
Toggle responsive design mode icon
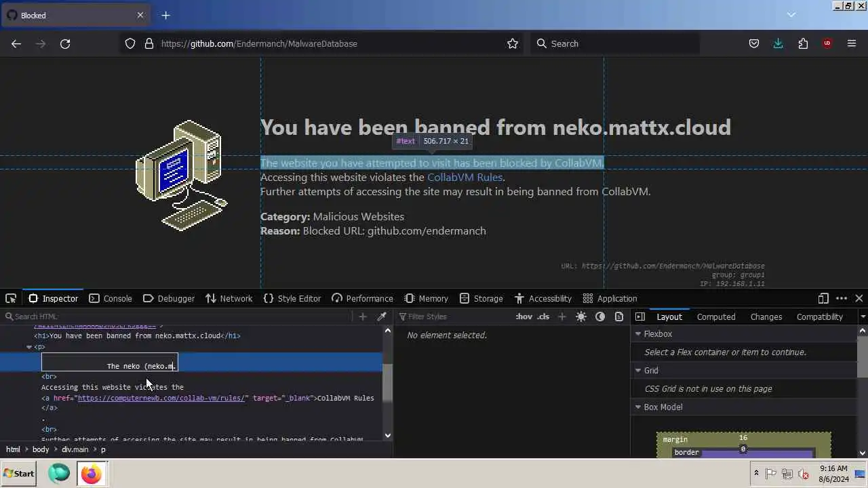[x=823, y=298]
